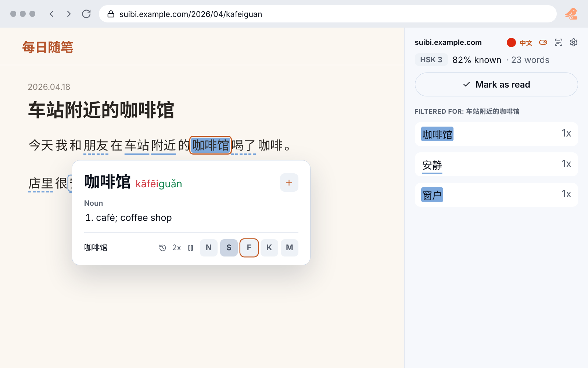The image size is (588, 368).
Task: Go forward using the browser forward arrow
Action: 69,14
